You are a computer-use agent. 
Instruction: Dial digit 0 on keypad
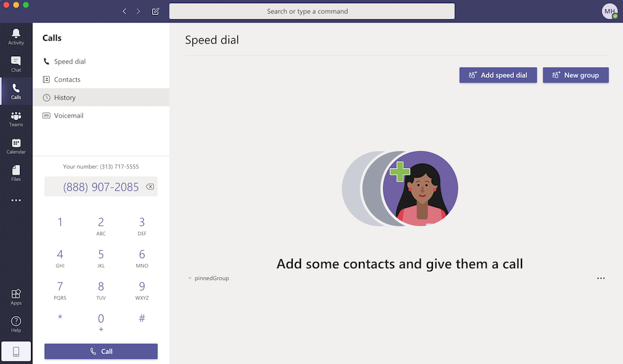coord(101,322)
